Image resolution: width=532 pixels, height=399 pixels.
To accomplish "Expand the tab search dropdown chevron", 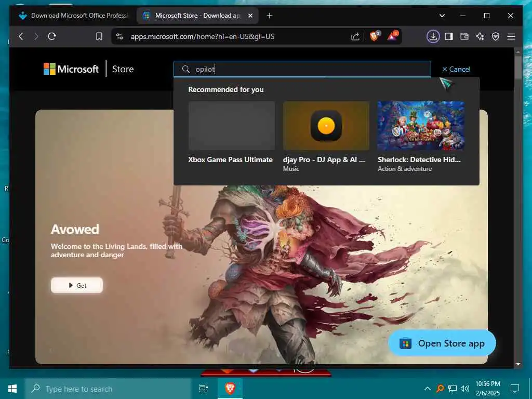I will click(442, 16).
